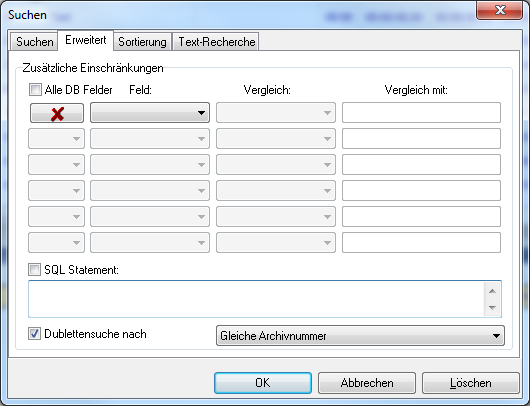Viewport: 530px width, 406px height.
Task: Open the first row Vergleich dropdown
Action: point(276,113)
